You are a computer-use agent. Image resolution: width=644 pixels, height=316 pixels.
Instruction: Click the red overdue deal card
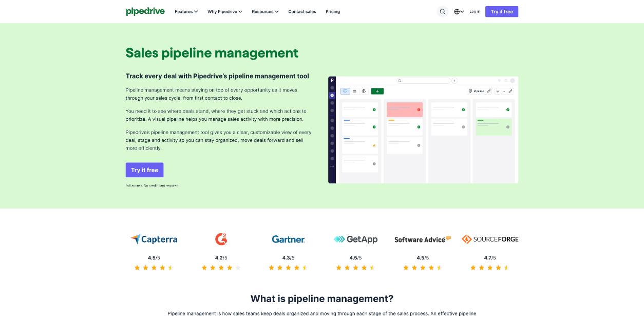point(405,109)
